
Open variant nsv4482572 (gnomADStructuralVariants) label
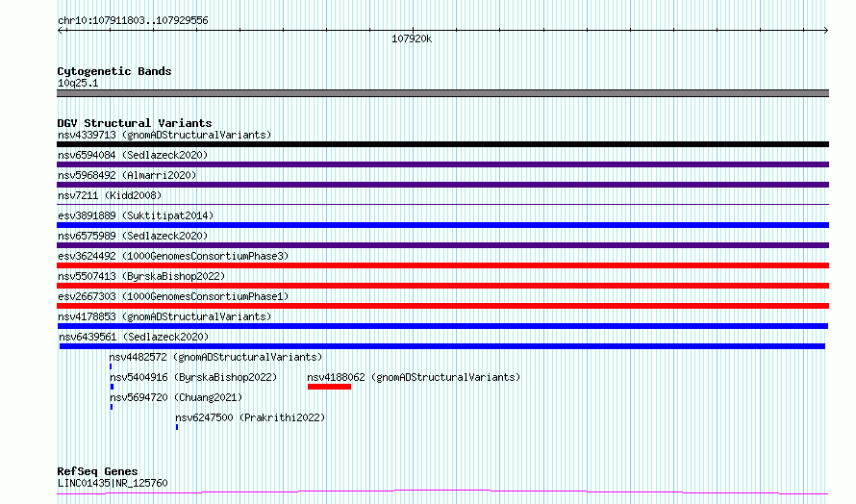click(215, 357)
